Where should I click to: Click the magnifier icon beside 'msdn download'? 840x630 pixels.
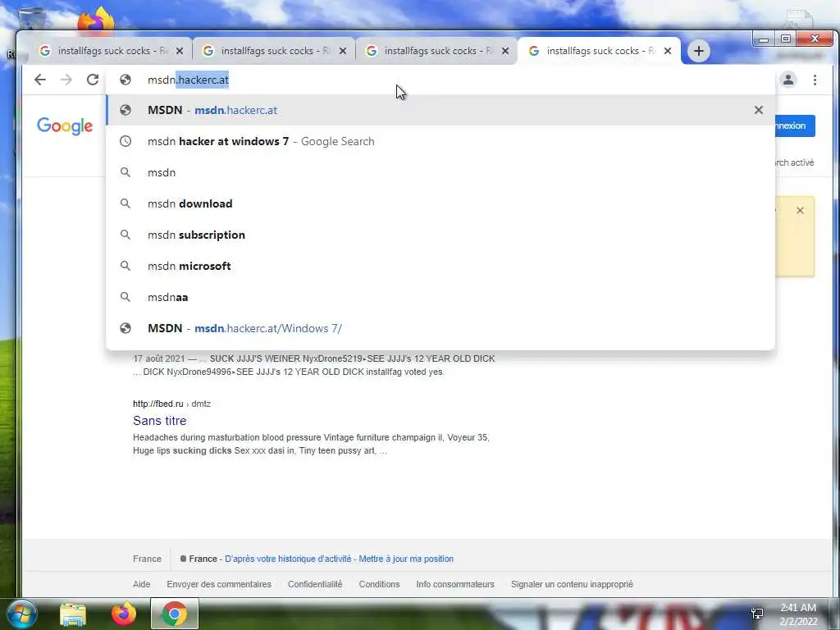coord(126,203)
